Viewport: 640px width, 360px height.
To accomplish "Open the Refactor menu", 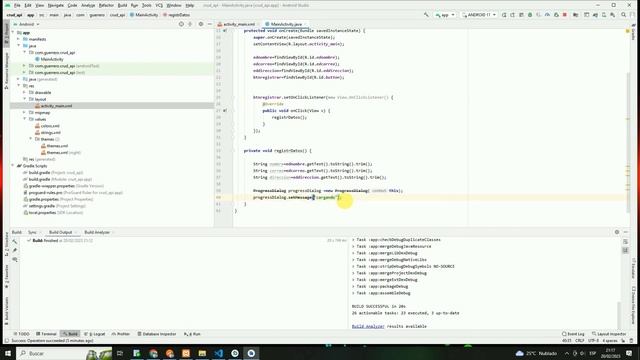I will coord(106,5).
